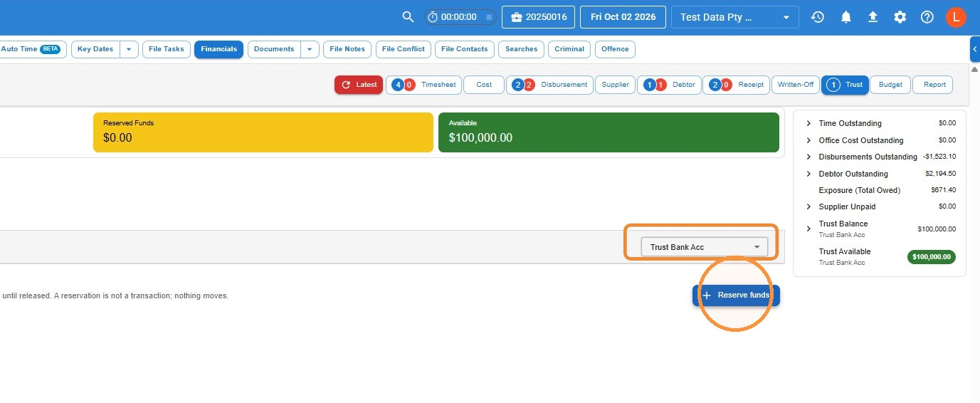The width and height of the screenshot is (980, 403).
Task: Expand the Key Dates dropdown arrow
Action: [x=129, y=49]
